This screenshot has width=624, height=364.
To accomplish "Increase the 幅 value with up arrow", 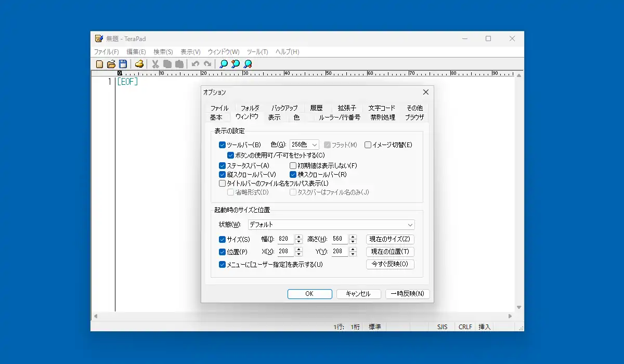I will tap(298, 237).
